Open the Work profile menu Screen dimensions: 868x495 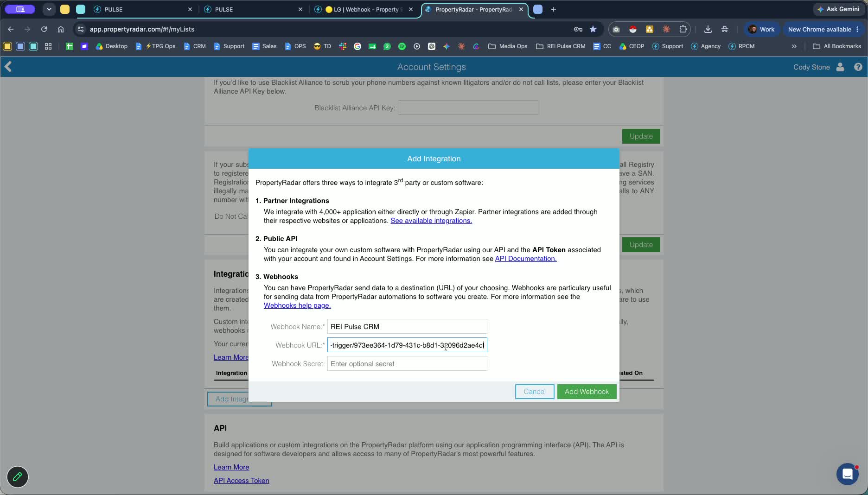(x=761, y=29)
